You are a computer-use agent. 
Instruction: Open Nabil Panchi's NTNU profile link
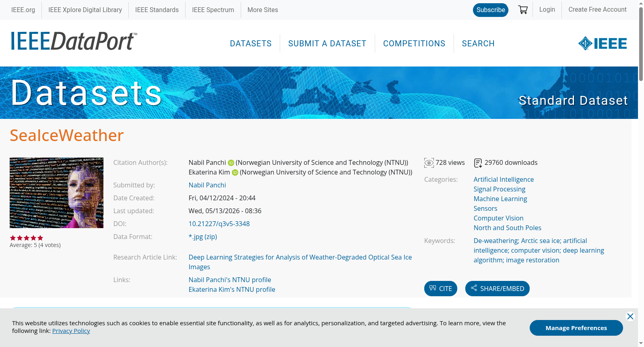[230, 280]
